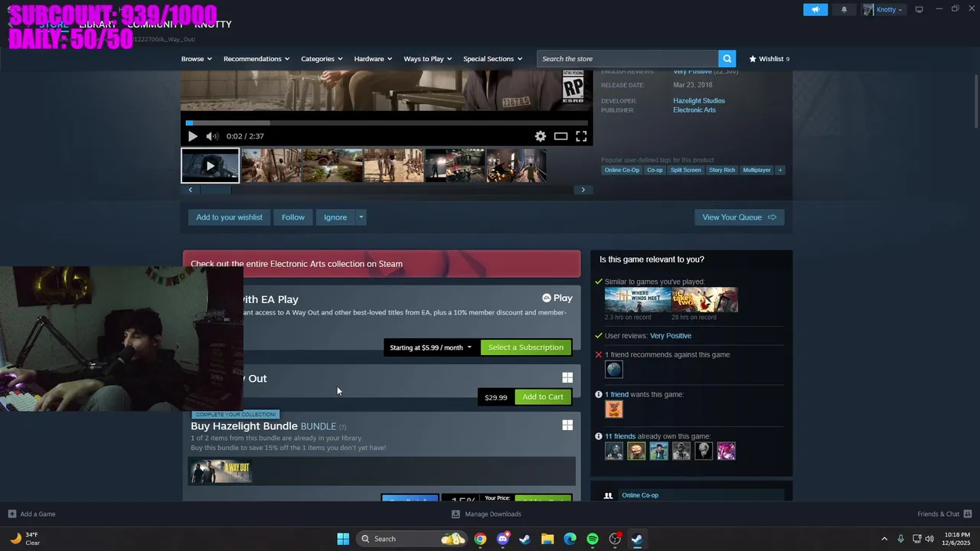The height and width of the screenshot is (551, 980).
Task: Click the Online Co-op feature link
Action: [x=640, y=495]
